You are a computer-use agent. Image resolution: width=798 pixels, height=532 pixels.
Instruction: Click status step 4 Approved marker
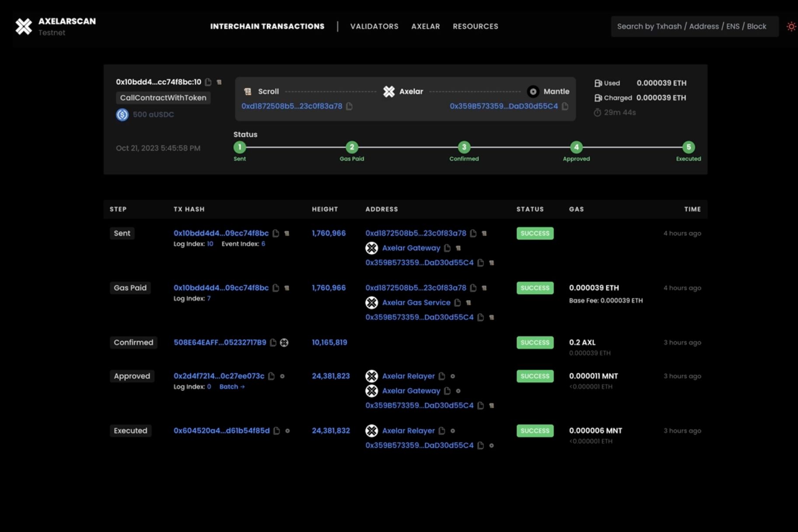pyautogui.click(x=576, y=147)
